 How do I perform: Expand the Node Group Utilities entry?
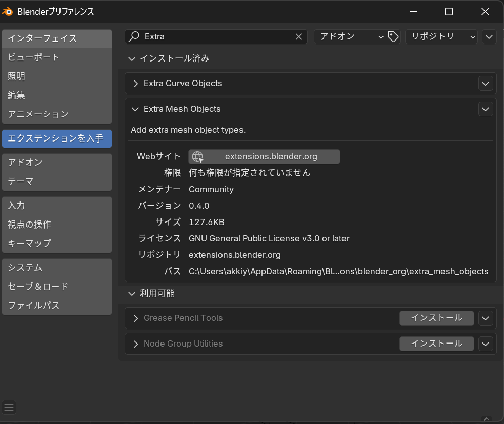136,344
